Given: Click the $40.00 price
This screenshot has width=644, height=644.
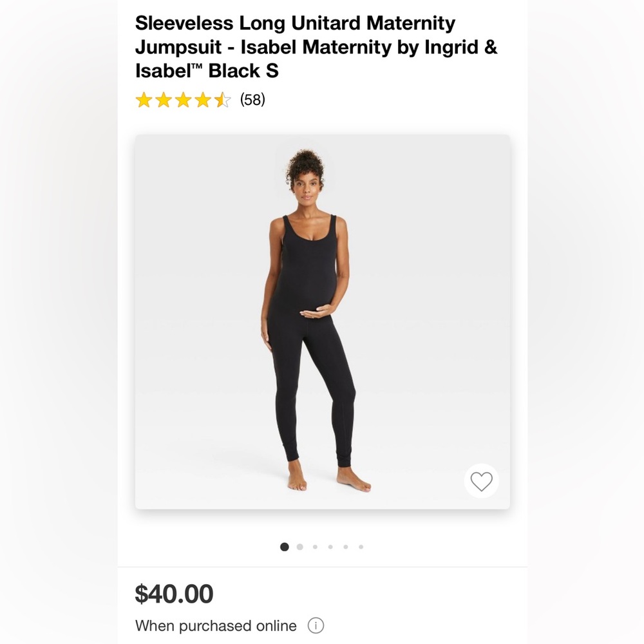Looking at the screenshot, I should pos(173,594).
